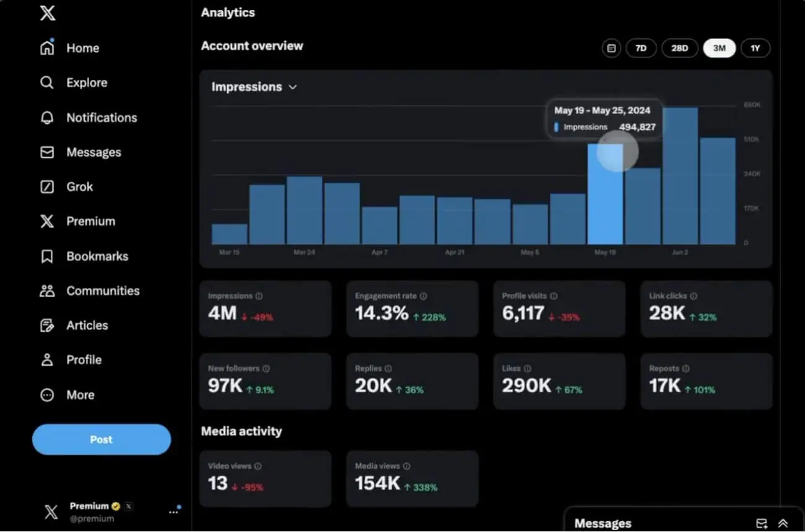This screenshot has width=805, height=532.
Task: Open the Notifications bell icon
Action: click(x=47, y=117)
